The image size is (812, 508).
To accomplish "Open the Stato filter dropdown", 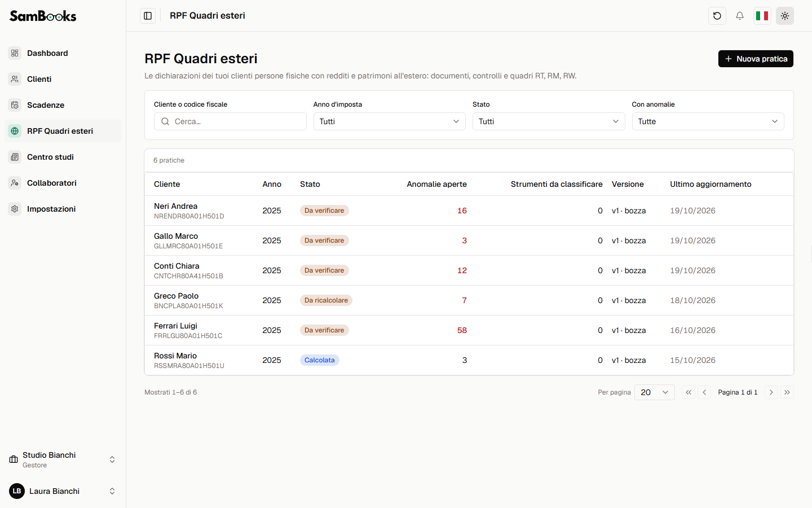I will pos(549,121).
